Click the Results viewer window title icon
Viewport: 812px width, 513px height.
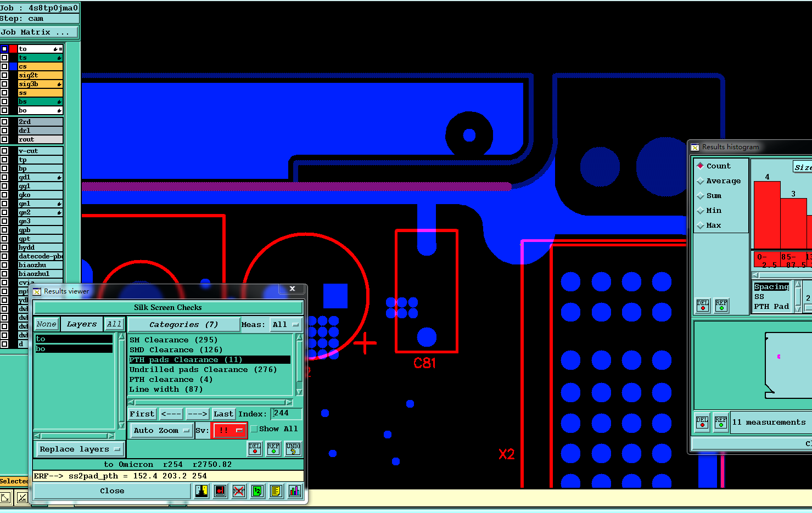tap(37, 291)
